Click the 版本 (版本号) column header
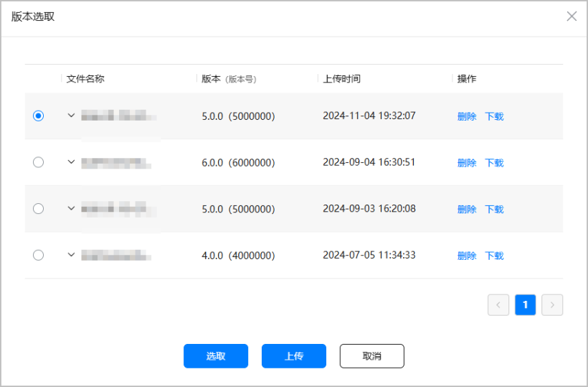The height and width of the screenshot is (387, 588). (229, 79)
